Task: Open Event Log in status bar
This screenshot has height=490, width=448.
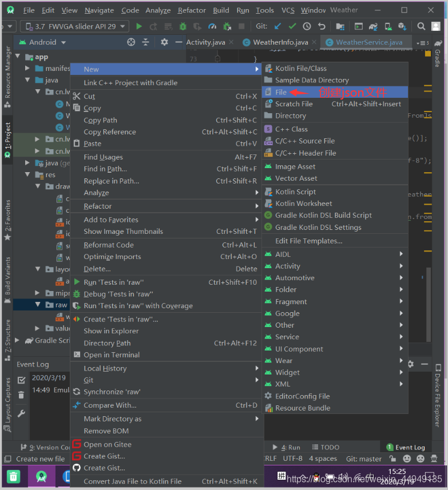Action: [x=406, y=447]
